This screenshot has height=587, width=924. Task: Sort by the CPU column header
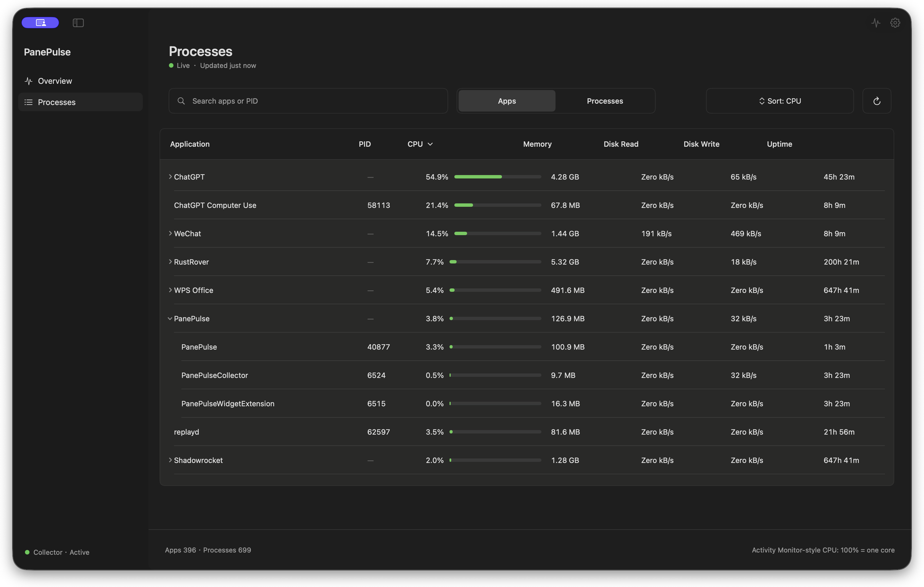[x=420, y=144]
